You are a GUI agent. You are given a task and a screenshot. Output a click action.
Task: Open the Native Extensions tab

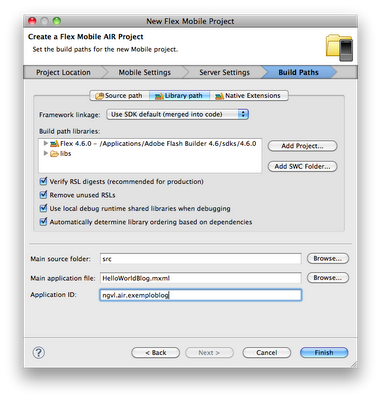click(x=249, y=96)
